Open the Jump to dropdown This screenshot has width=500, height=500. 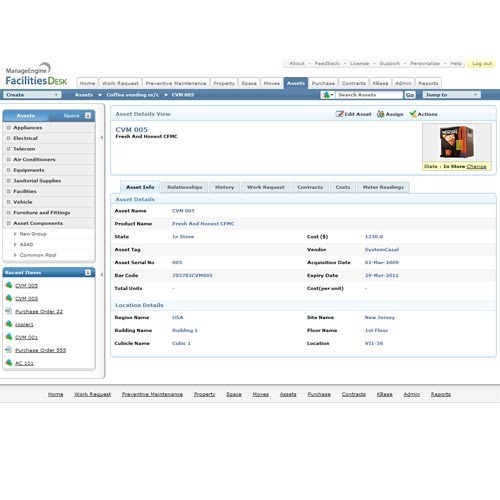click(x=452, y=95)
